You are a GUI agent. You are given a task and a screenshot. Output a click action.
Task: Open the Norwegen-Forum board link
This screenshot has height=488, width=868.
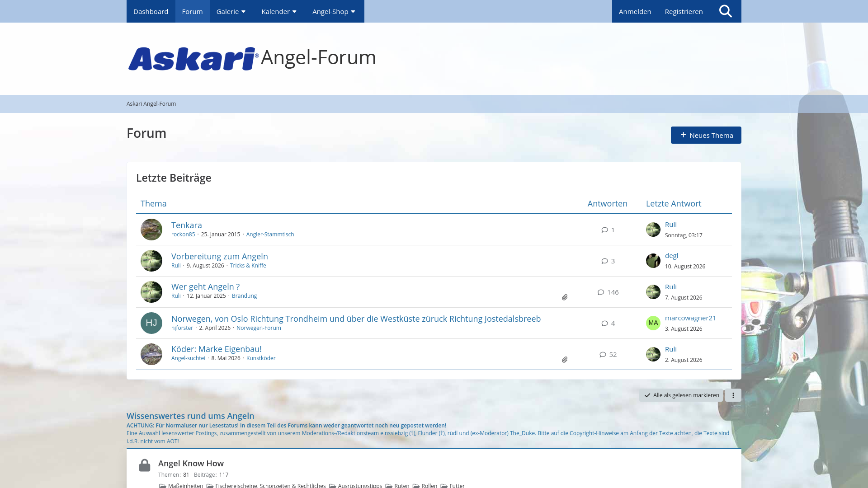coord(259,328)
